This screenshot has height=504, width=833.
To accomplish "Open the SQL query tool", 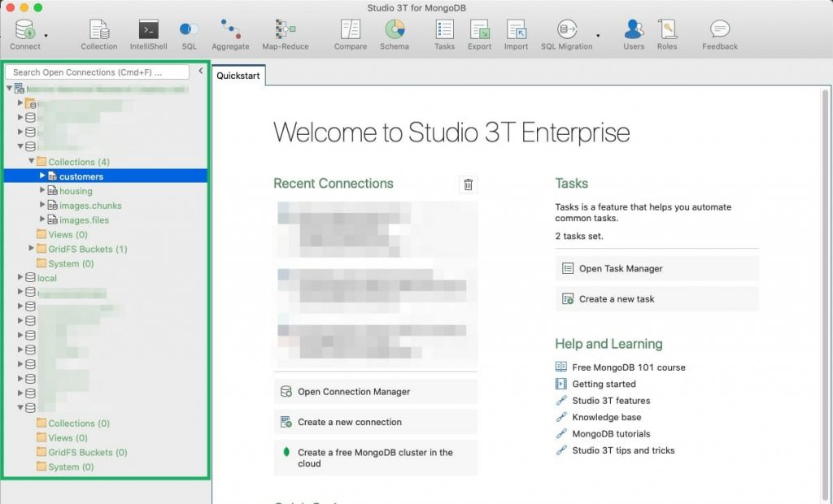I will 189,34.
